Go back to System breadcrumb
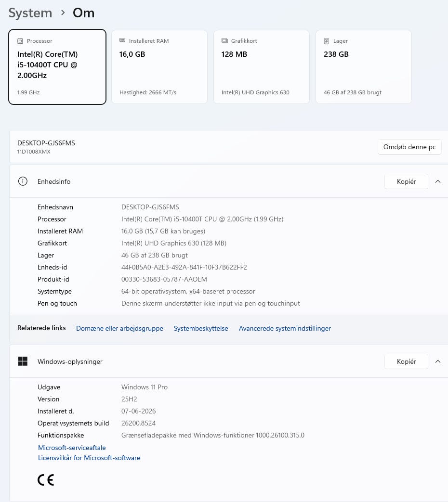This screenshot has width=448, height=502. [30, 13]
